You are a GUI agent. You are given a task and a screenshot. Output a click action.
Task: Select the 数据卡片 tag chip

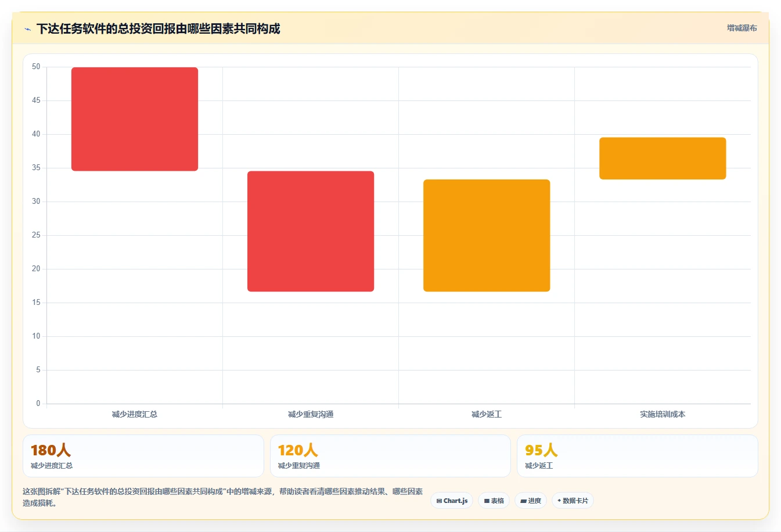(x=573, y=501)
